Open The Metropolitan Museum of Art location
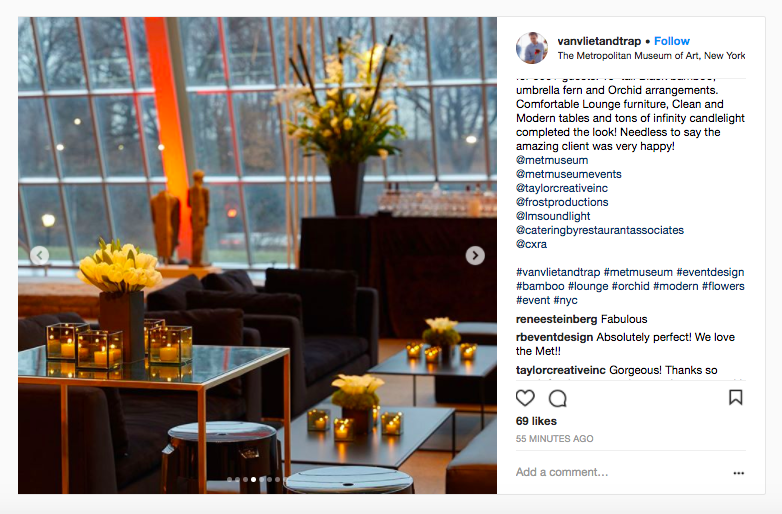This screenshot has height=514, width=782. [x=651, y=55]
